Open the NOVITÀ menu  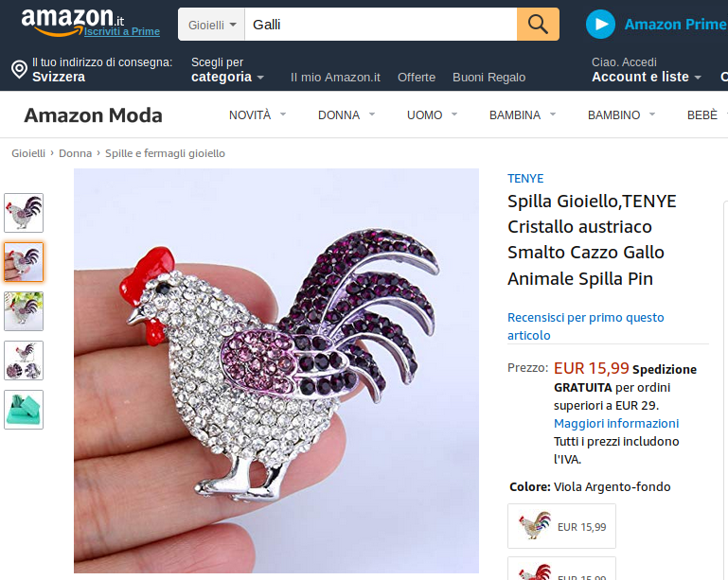(x=257, y=115)
